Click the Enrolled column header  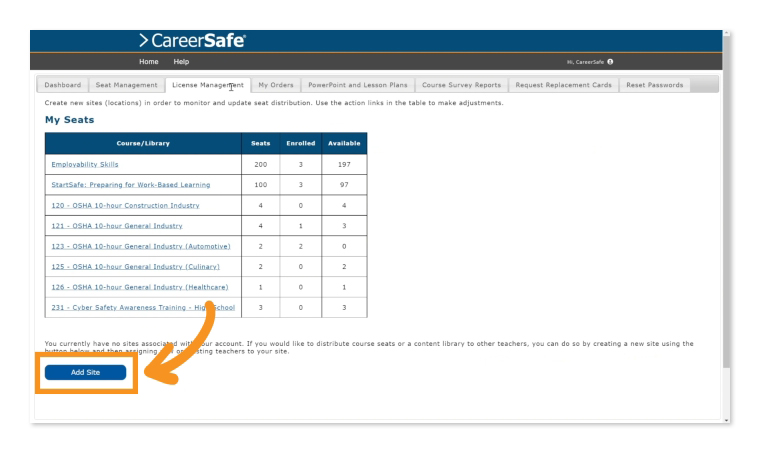[x=301, y=143]
